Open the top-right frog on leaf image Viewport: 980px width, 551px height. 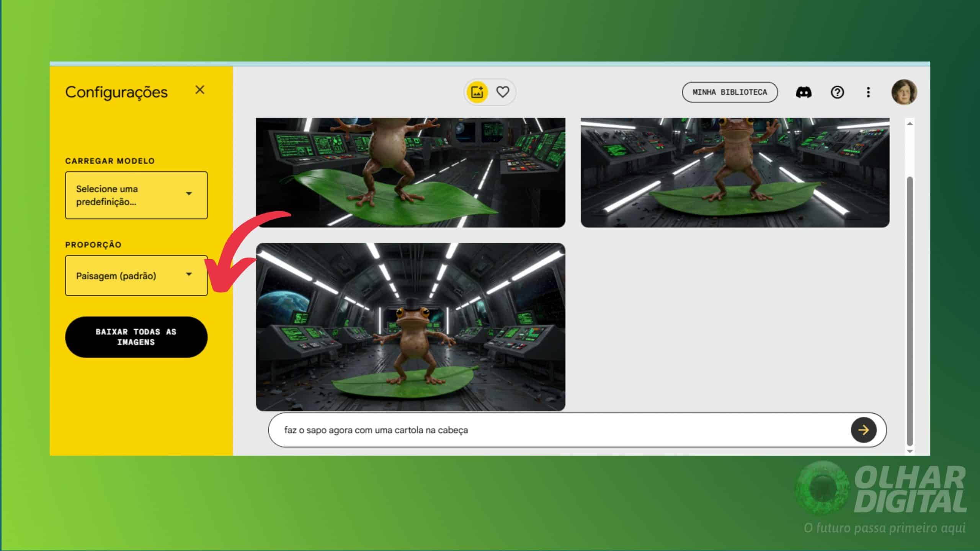tap(735, 172)
